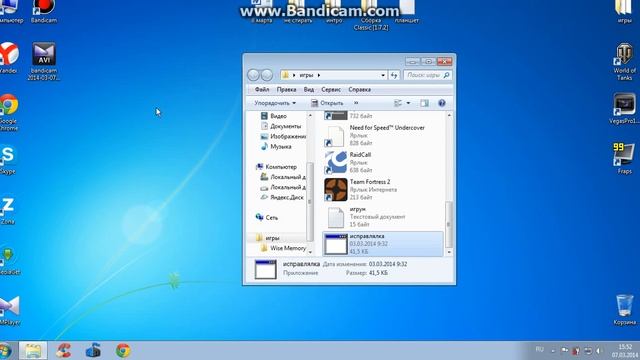Open the Сервис menu
640x360 pixels.
pos(331,89)
